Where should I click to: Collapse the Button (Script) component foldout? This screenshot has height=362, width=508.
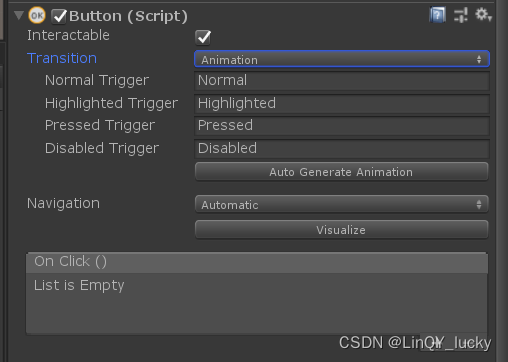pos(19,15)
